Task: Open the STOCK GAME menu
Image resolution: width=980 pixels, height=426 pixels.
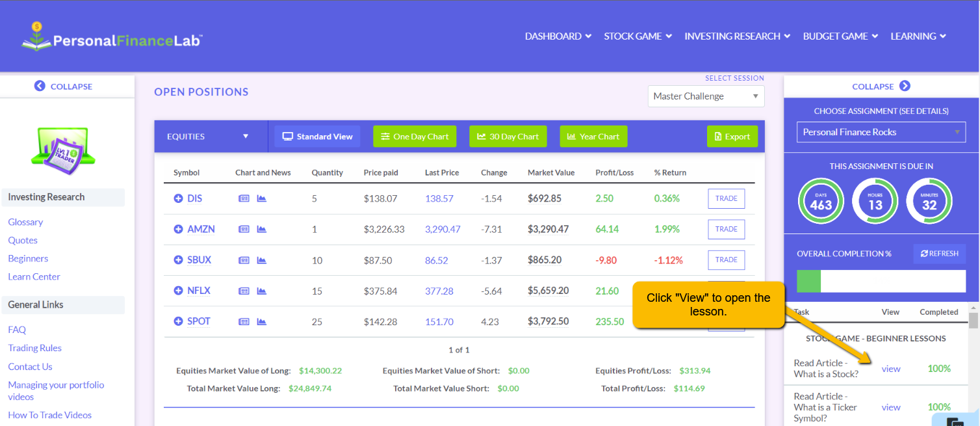Action: (x=638, y=36)
